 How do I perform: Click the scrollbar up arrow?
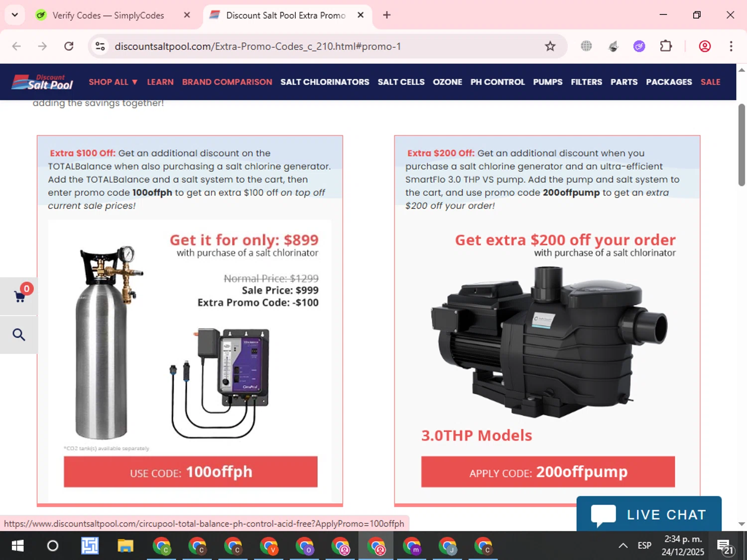tap(742, 70)
